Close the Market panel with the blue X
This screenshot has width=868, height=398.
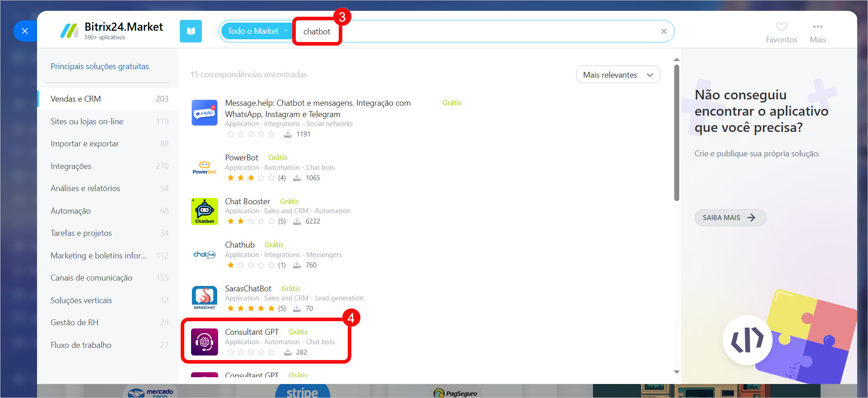pos(25,31)
